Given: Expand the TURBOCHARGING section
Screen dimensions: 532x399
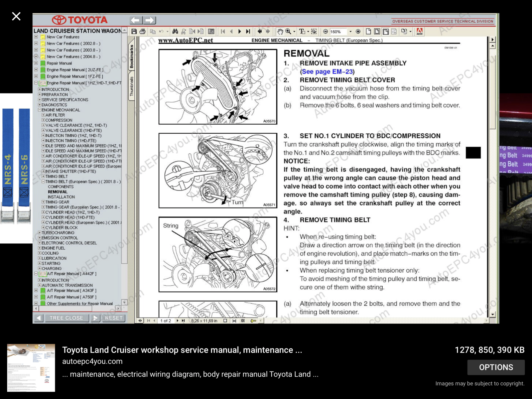Looking at the screenshot, I should tap(40, 233).
